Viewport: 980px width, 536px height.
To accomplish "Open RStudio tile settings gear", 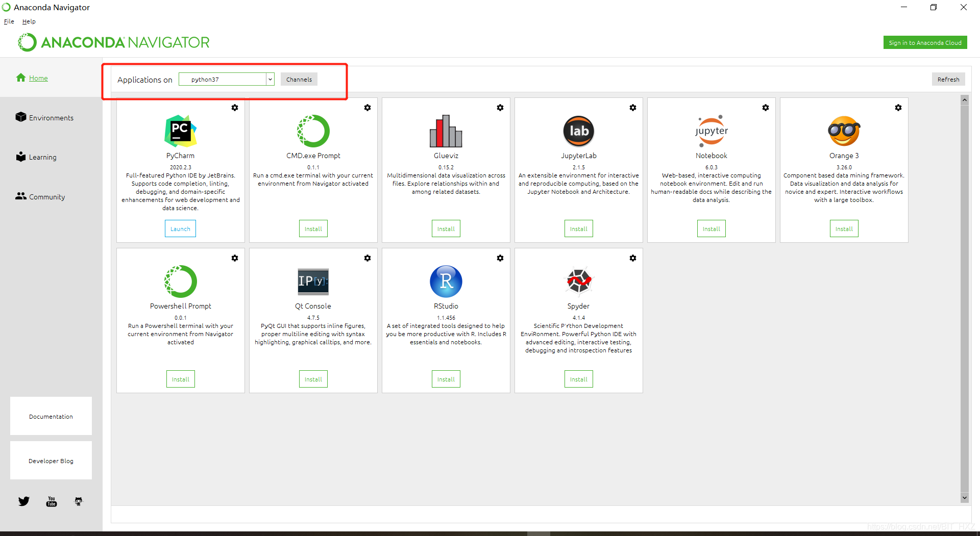I will (500, 258).
